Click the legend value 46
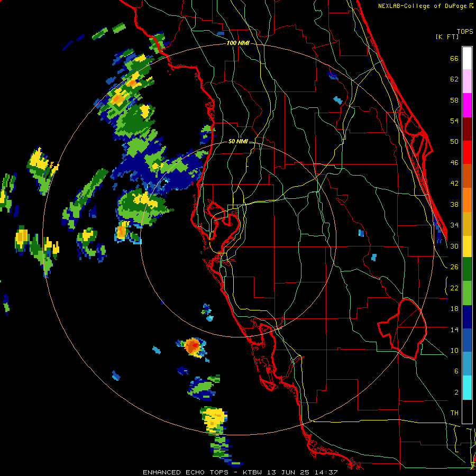 pos(454,163)
